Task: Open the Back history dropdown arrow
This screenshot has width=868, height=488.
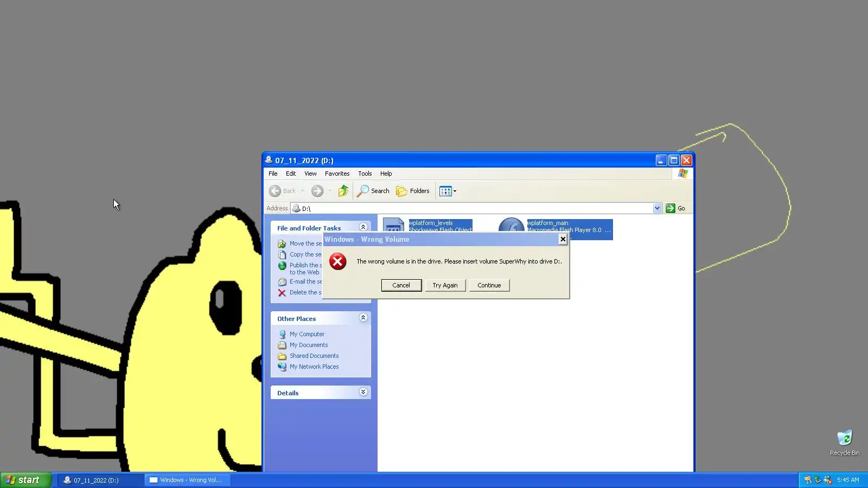Action: (x=302, y=191)
